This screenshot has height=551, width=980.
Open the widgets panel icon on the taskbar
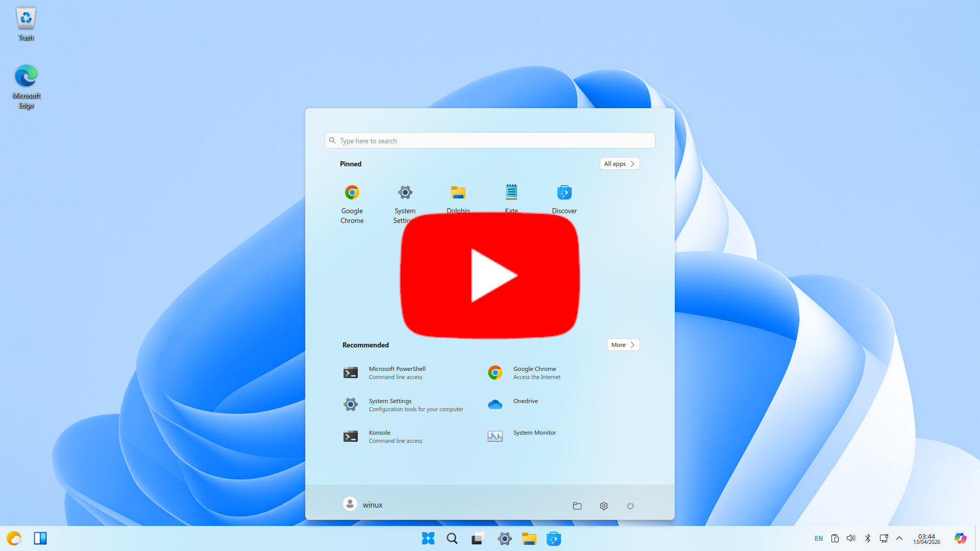pyautogui.click(x=40, y=538)
